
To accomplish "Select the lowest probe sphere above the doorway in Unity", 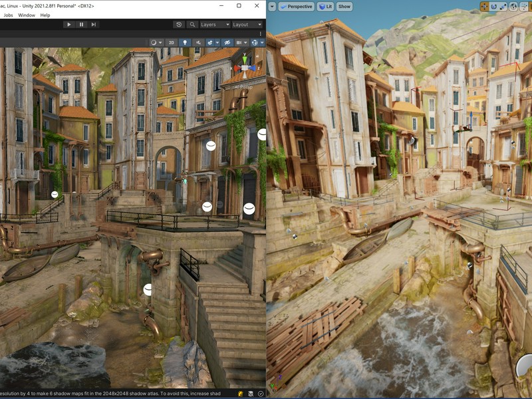I will click(249, 209).
